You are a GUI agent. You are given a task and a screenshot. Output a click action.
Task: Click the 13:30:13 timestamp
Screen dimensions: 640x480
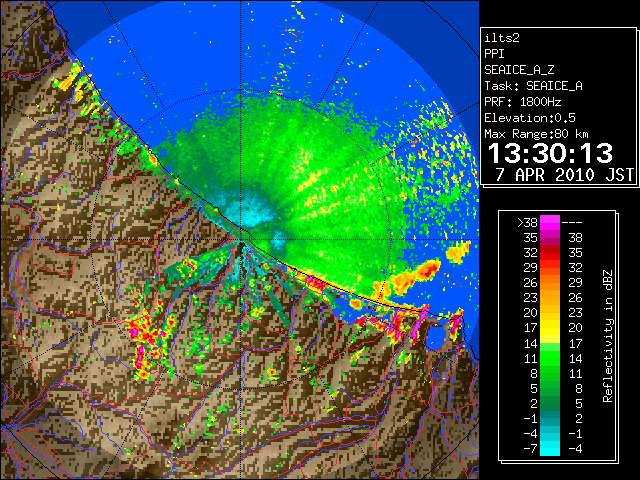pos(551,153)
